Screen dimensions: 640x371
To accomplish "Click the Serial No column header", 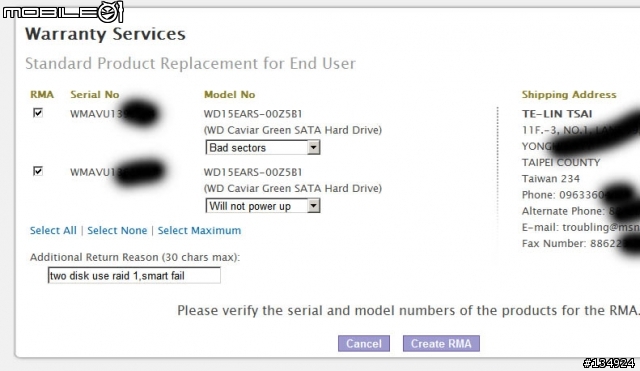I will point(95,95).
